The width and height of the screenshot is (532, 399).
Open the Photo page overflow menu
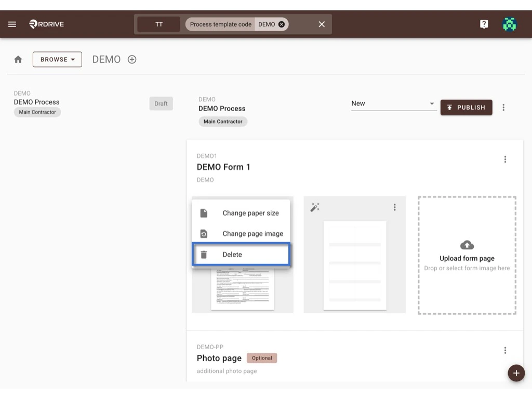[x=505, y=350]
